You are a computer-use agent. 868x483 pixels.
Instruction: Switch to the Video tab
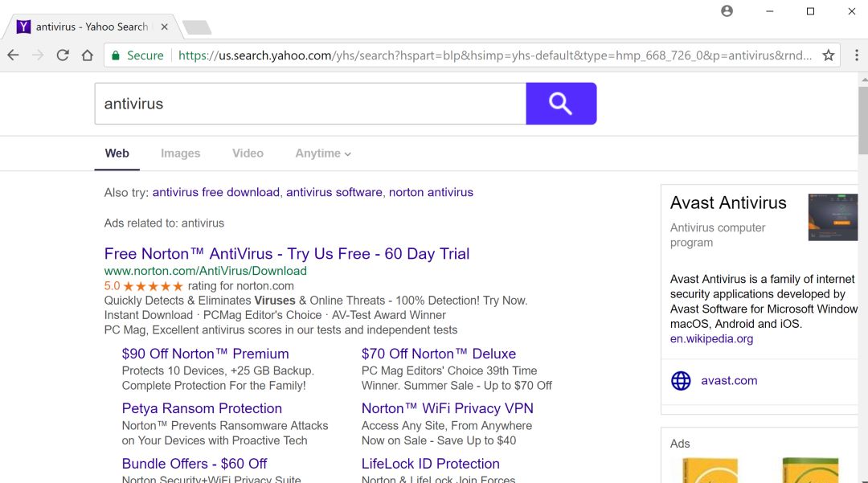tap(248, 153)
